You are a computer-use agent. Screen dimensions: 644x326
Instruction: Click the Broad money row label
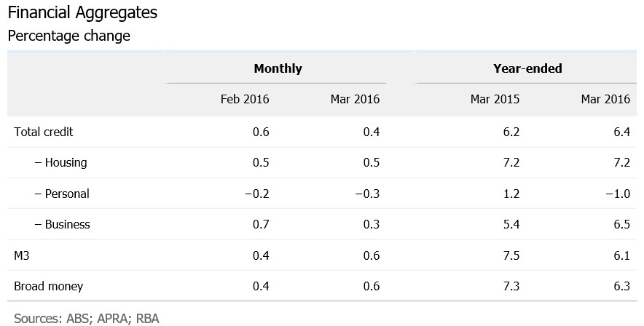coord(48,286)
